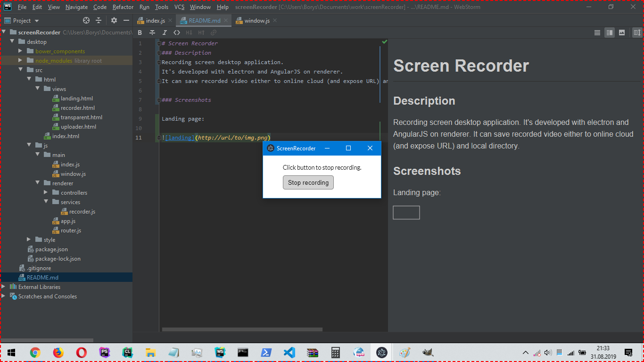Screen dimensions: 644x362
Task: Click locate file target icon in Project panel
Action: pyautogui.click(x=86, y=20)
